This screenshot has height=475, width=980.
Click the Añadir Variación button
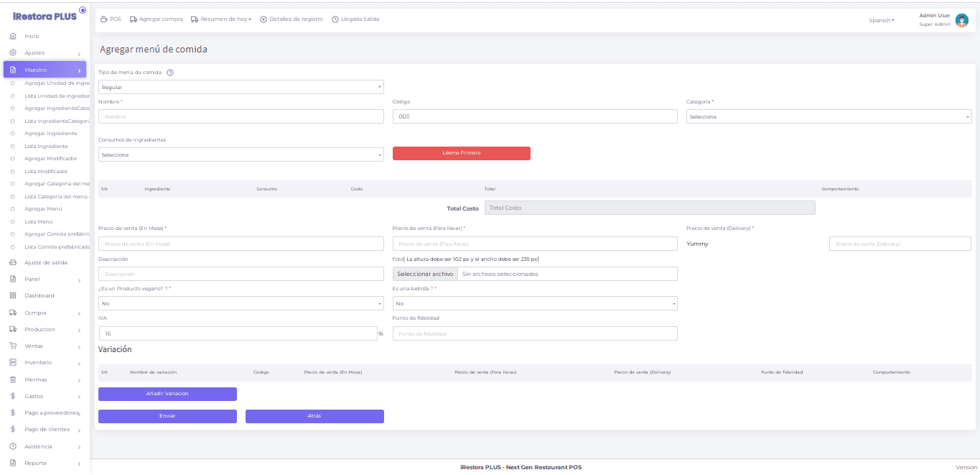167,394
